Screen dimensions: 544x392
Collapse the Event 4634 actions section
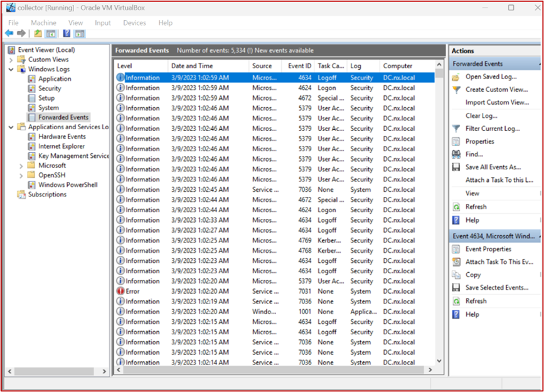[x=539, y=236]
